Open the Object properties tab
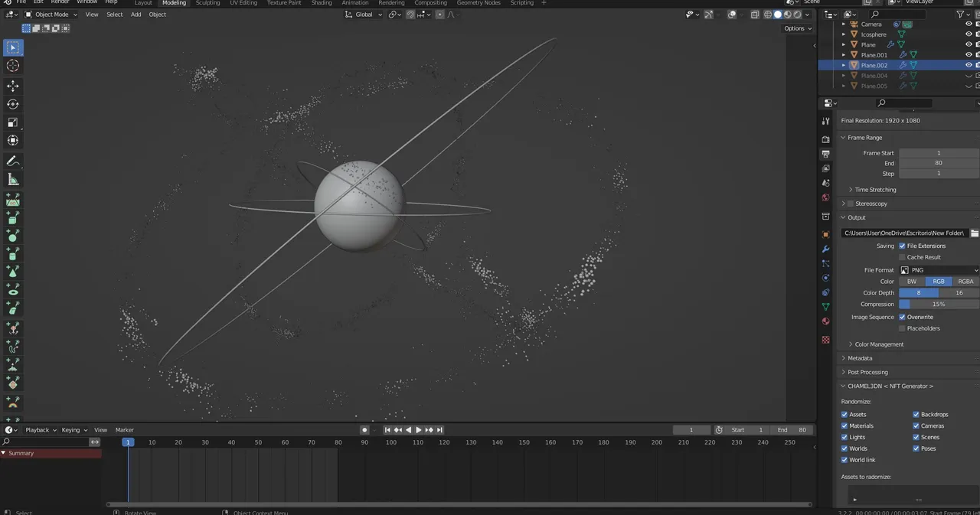 tap(825, 234)
